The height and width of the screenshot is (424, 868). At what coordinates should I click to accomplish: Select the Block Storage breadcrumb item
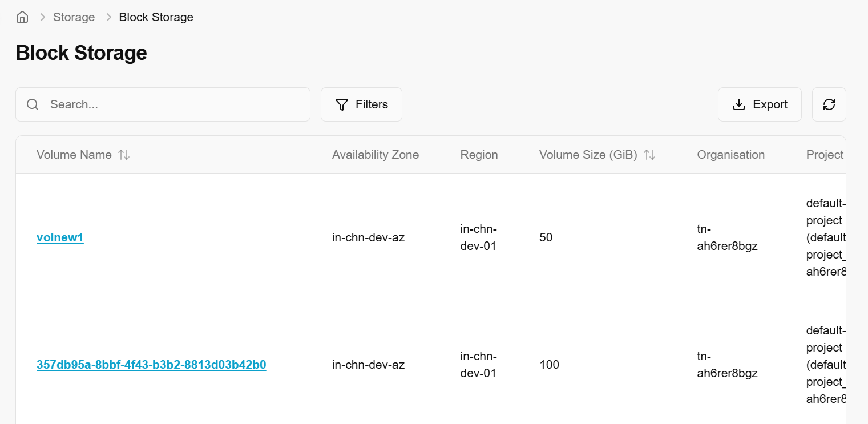(156, 17)
